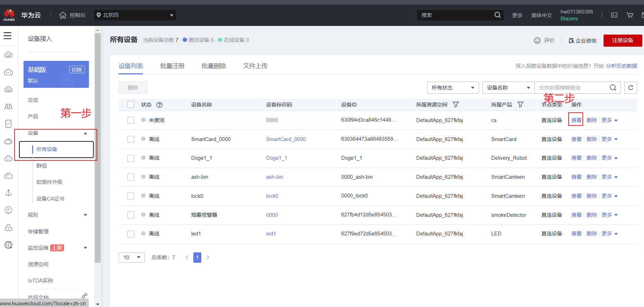Check the 未激活 device row checkbox
This screenshot has width=644, height=307.
pyautogui.click(x=131, y=120)
